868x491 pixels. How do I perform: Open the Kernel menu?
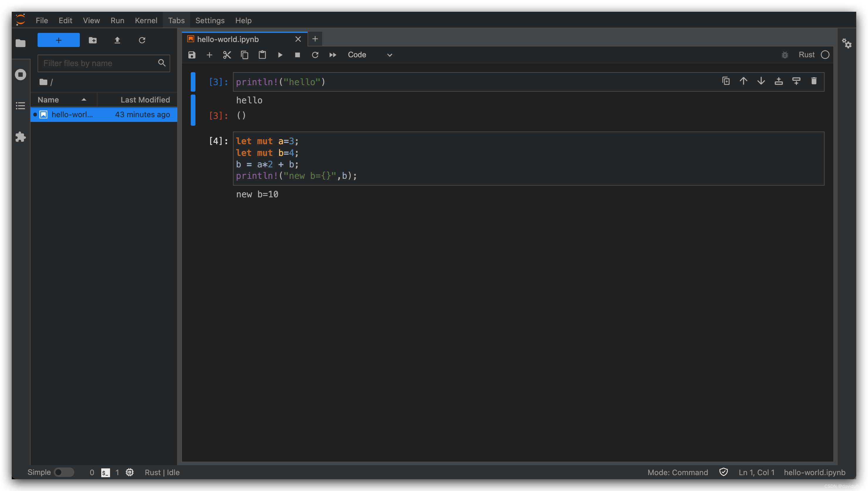(146, 20)
